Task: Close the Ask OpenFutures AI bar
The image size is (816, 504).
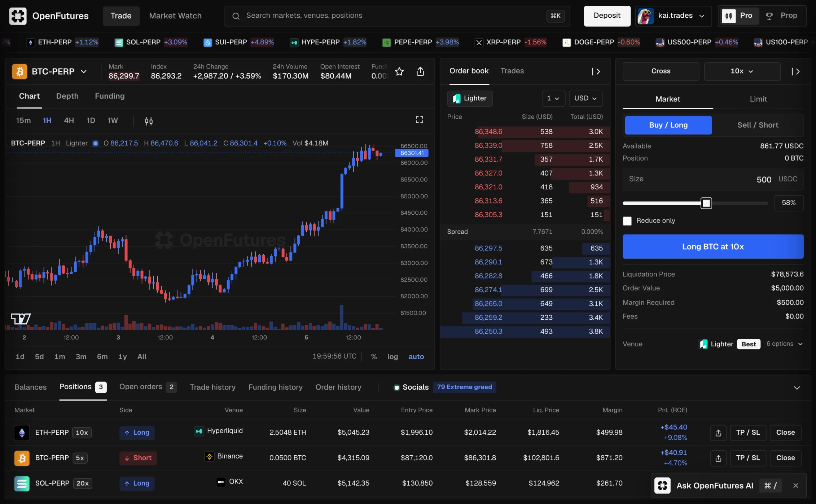Action: point(795,486)
